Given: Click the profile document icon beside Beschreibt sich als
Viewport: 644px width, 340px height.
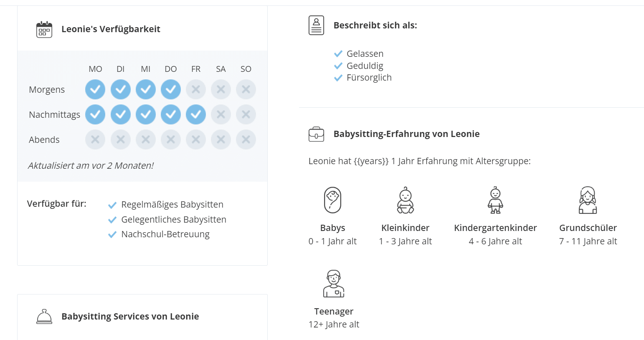Looking at the screenshot, I should [316, 25].
